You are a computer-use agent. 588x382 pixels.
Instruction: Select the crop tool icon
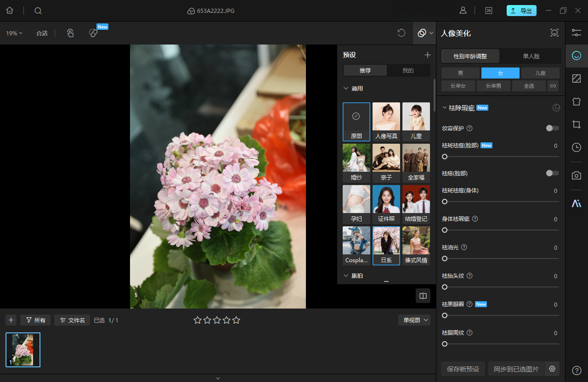576,124
